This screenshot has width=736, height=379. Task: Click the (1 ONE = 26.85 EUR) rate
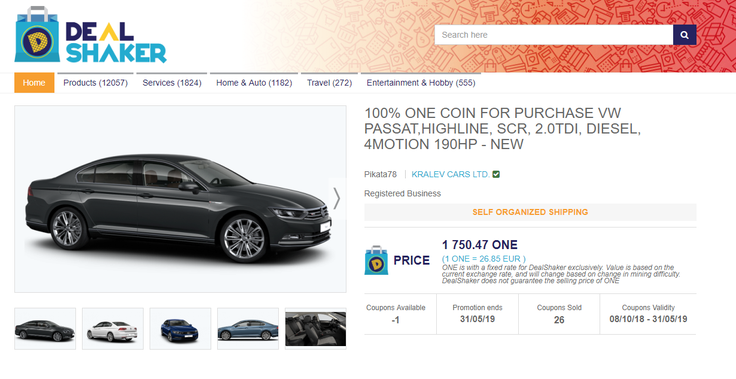483,259
